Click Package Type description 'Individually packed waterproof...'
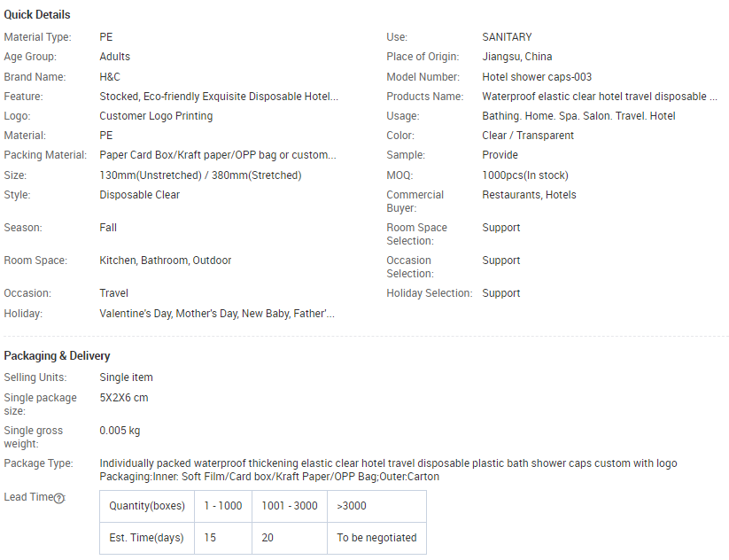729x560 pixels. (x=388, y=471)
